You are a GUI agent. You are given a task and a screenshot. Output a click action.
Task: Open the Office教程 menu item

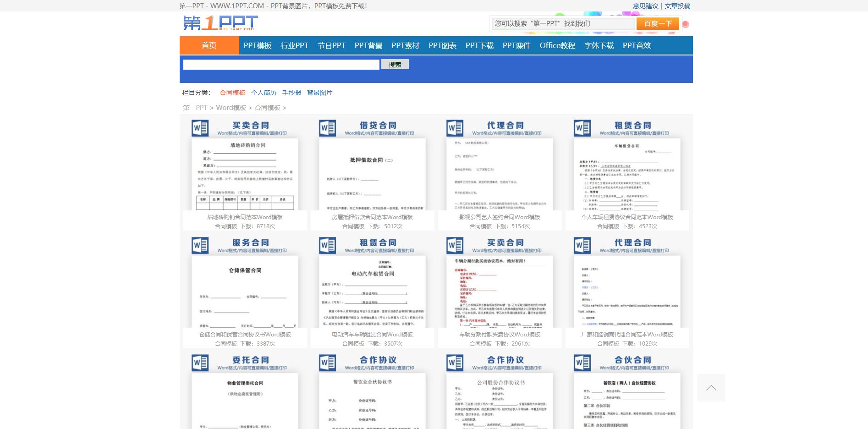click(x=557, y=45)
